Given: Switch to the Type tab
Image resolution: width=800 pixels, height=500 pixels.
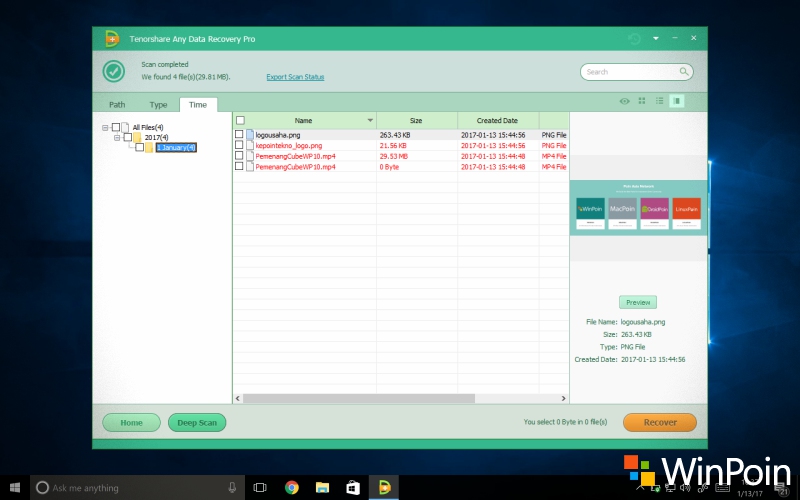Looking at the screenshot, I should point(158,105).
